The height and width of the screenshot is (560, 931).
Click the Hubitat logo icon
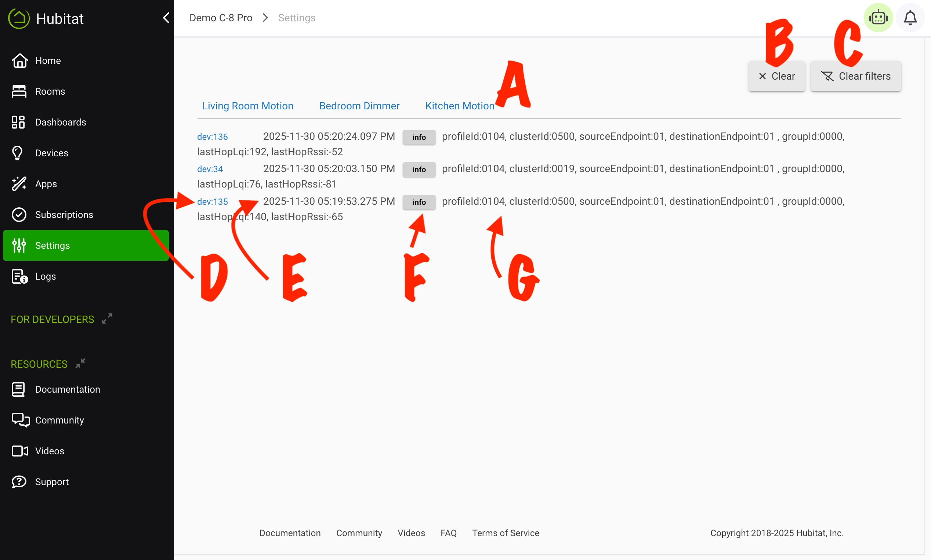point(19,18)
